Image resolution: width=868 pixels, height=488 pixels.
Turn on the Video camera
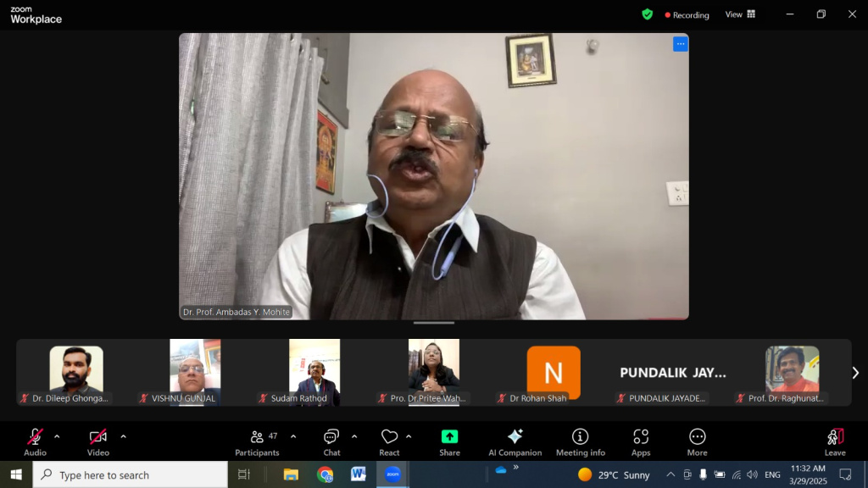coord(98,441)
